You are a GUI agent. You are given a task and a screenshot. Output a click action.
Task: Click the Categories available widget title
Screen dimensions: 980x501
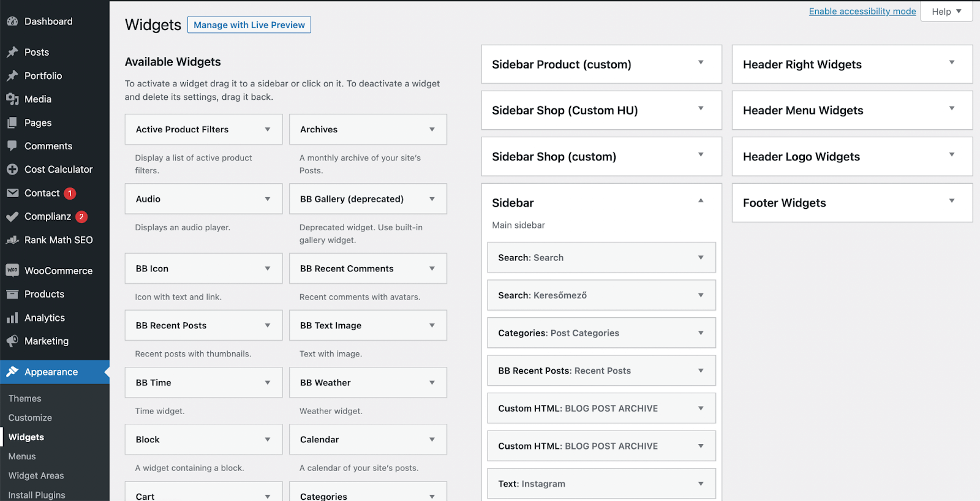(x=323, y=496)
